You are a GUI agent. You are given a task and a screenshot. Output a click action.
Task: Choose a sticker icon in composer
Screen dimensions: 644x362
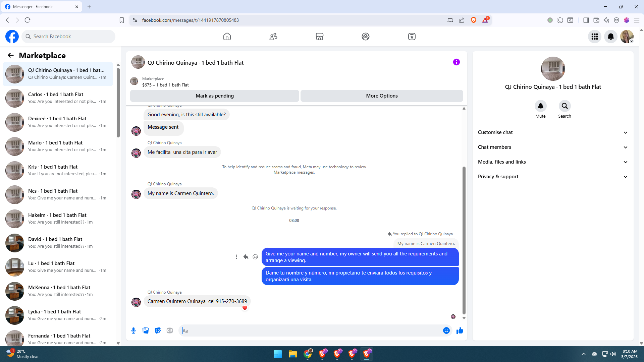pos(158,330)
